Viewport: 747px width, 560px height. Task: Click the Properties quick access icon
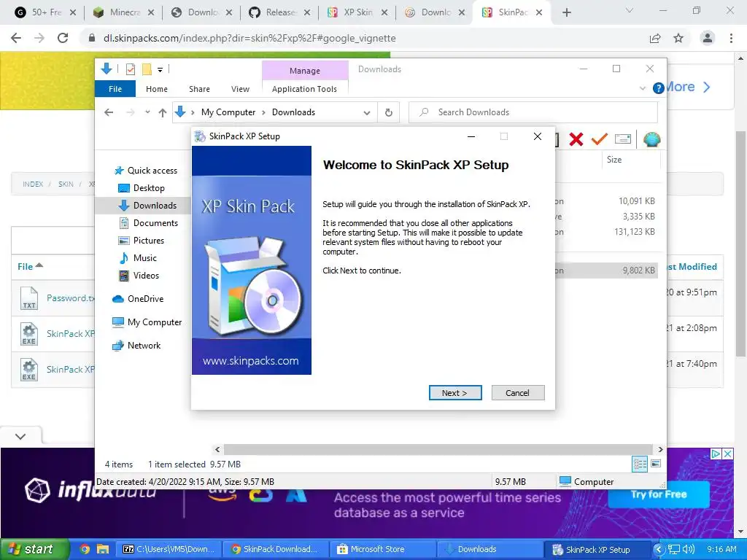pyautogui.click(x=130, y=69)
